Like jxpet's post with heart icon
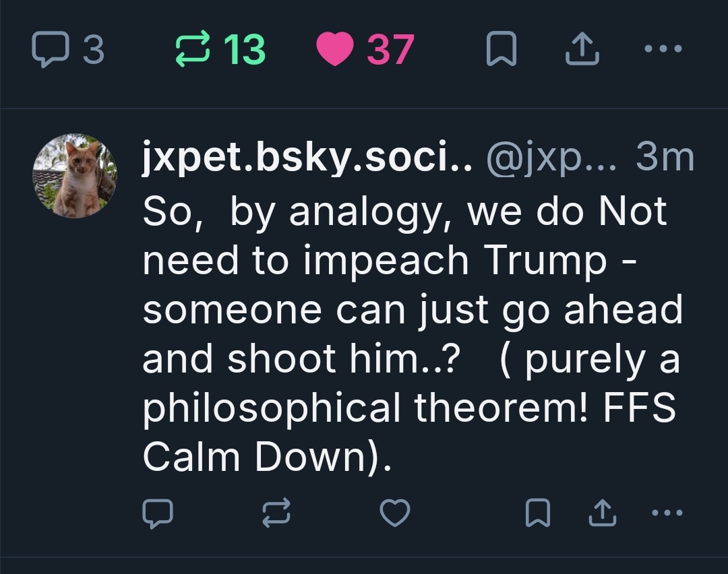Image resolution: width=728 pixels, height=574 pixels. pyautogui.click(x=395, y=514)
